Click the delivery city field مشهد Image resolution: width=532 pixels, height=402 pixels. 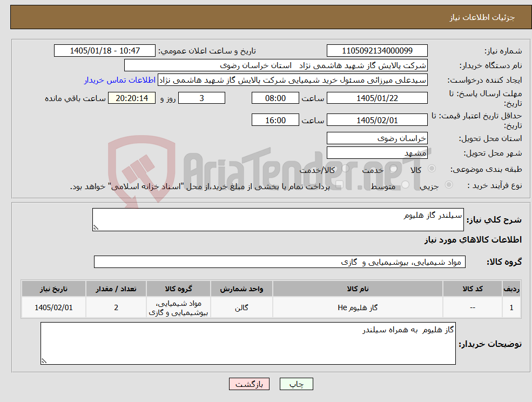pyautogui.click(x=377, y=153)
